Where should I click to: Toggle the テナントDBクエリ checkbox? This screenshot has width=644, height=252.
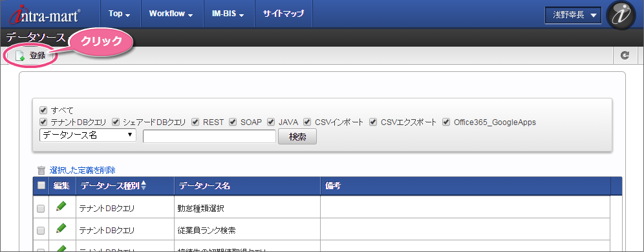(43, 122)
